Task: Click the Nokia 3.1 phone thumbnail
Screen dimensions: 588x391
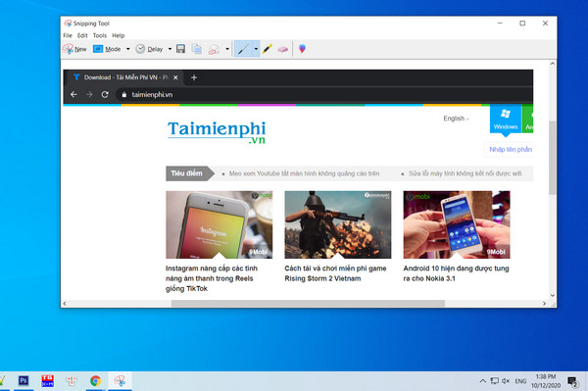Action: point(457,224)
